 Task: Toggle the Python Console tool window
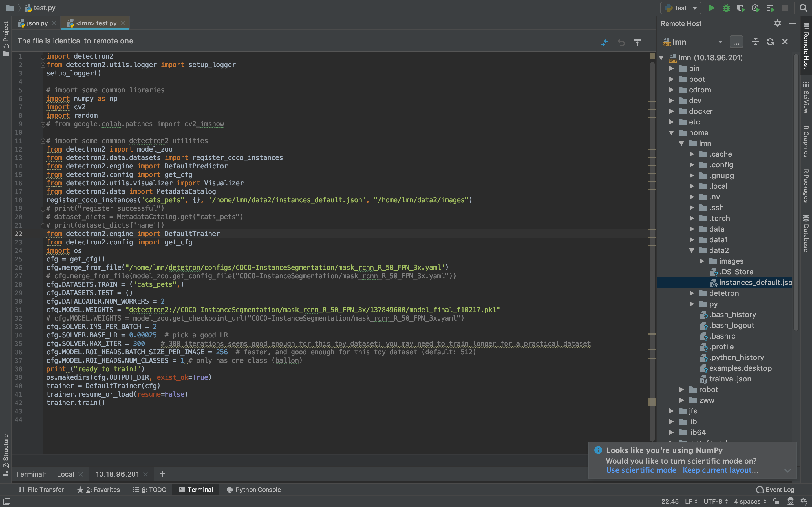click(x=253, y=490)
